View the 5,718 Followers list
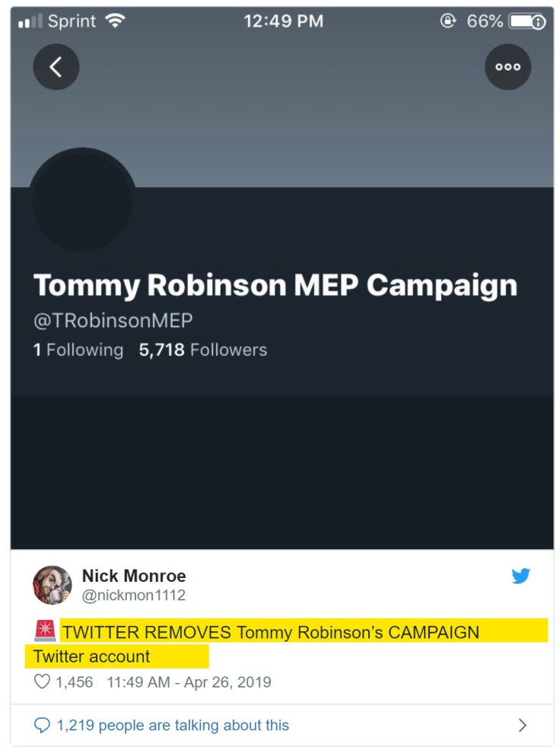560x750 pixels. point(203,350)
